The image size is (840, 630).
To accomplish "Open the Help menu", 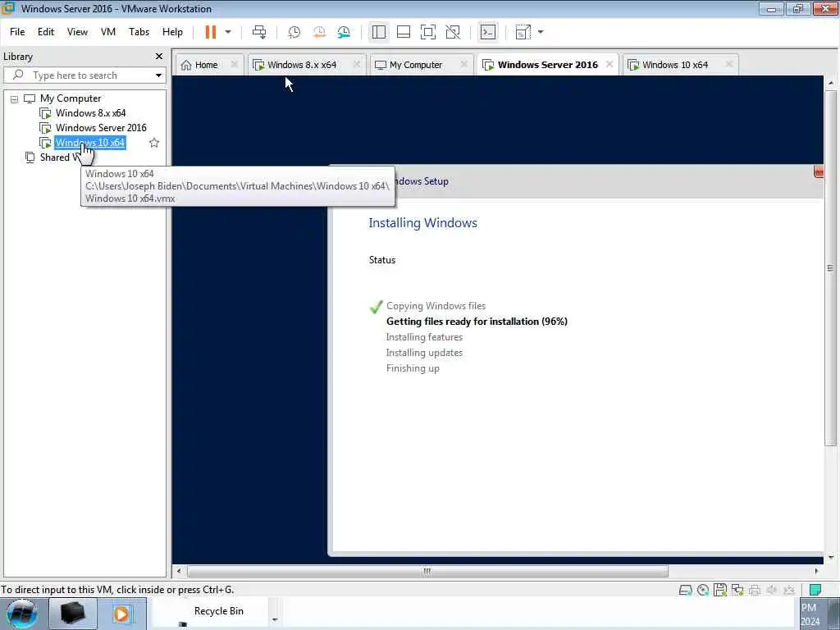I will 172,32.
